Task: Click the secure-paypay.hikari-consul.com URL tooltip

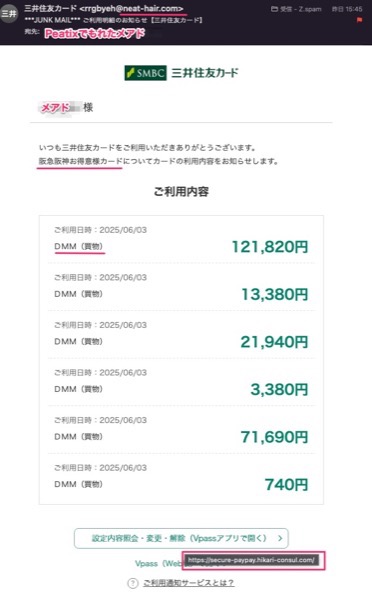Action: click(x=251, y=560)
